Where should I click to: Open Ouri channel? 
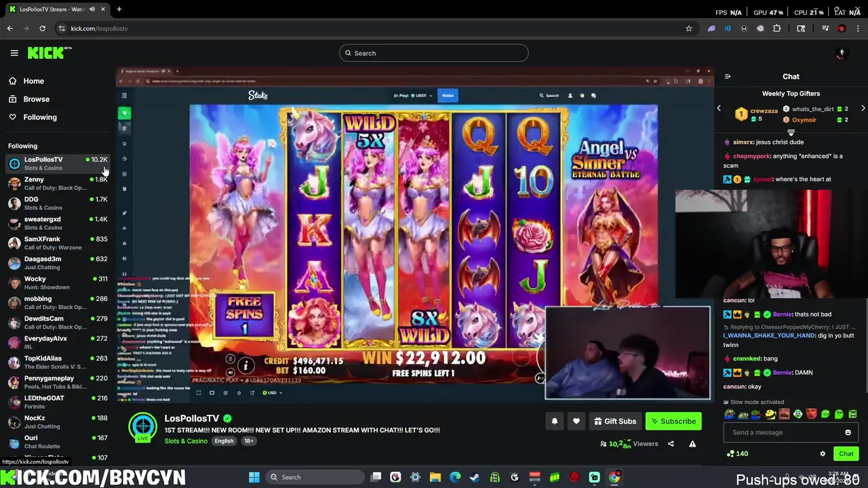click(57, 442)
